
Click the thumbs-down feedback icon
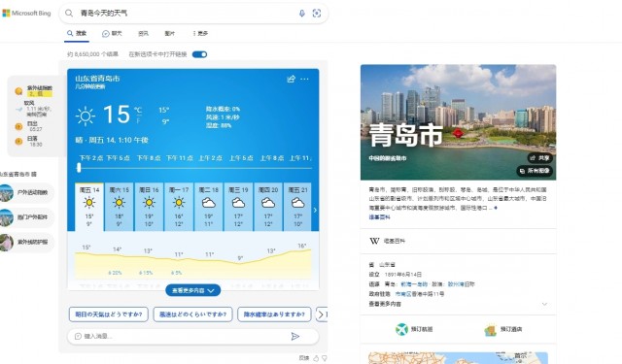coord(325,358)
